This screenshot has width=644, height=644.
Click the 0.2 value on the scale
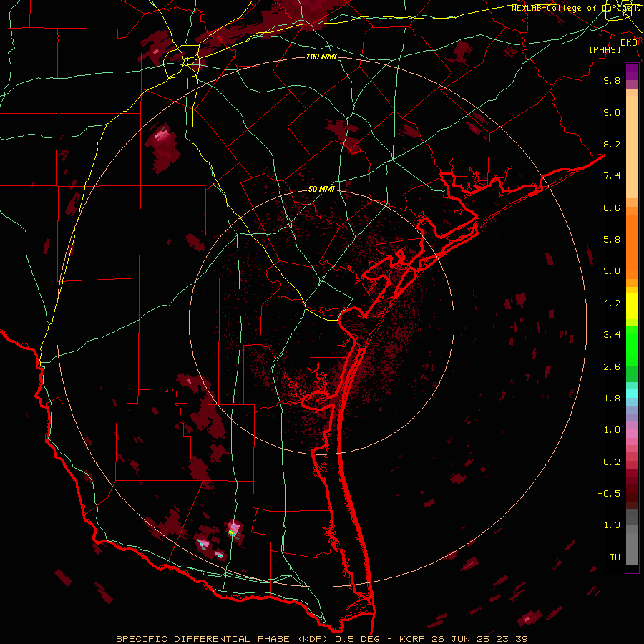point(612,462)
